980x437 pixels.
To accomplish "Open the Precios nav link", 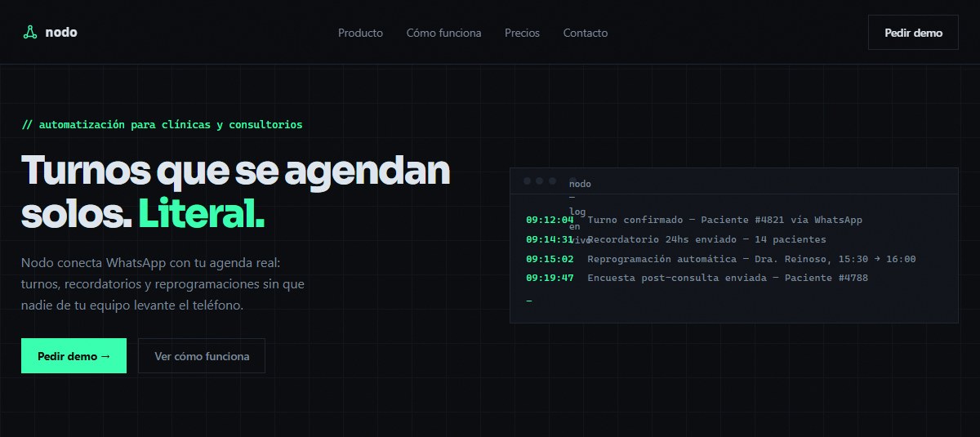I will (522, 33).
